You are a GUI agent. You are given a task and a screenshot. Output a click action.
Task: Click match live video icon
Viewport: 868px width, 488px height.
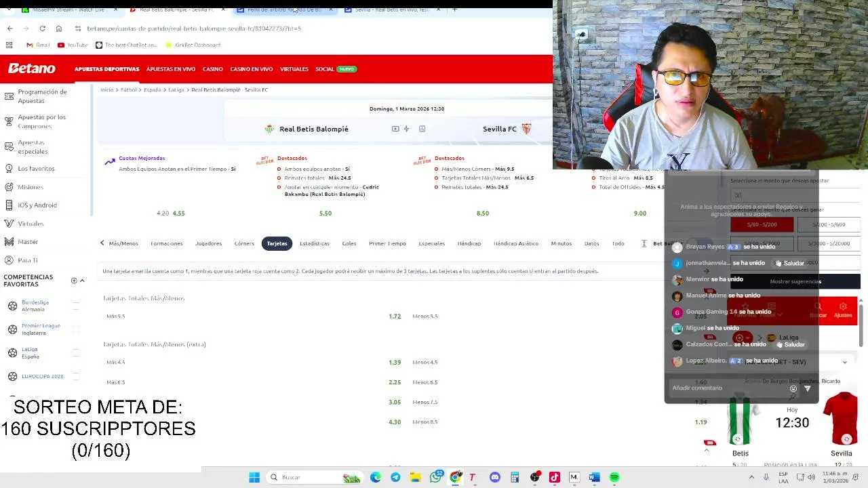click(395, 129)
